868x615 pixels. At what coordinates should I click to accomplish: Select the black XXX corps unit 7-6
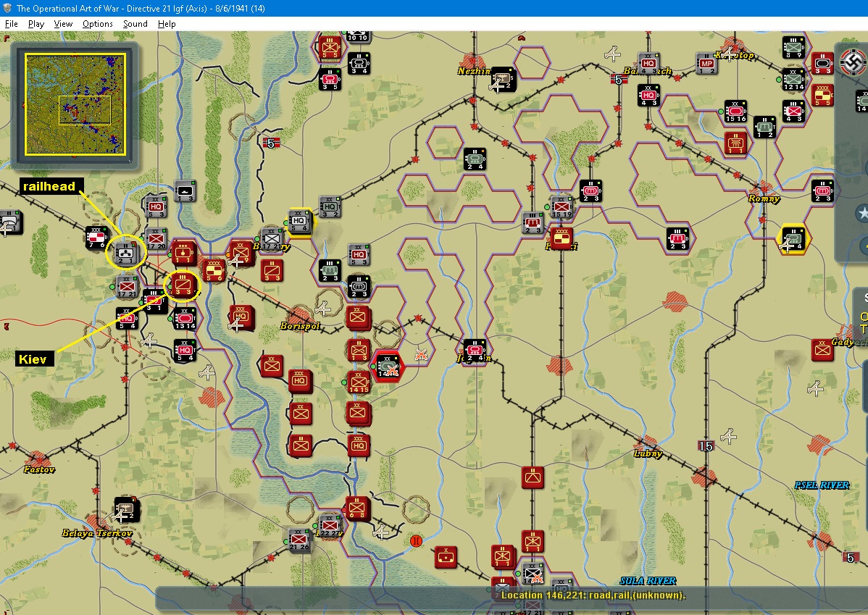coord(97,238)
